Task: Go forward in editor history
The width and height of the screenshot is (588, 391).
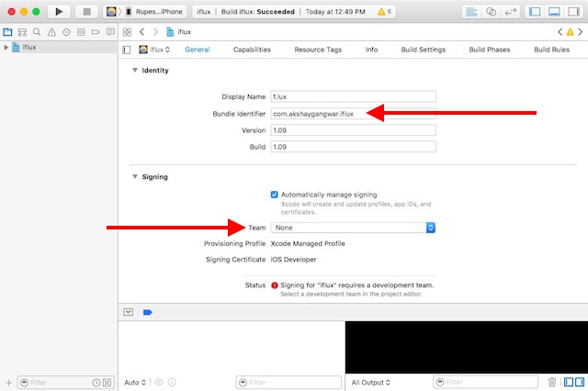Action: (x=155, y=32)
